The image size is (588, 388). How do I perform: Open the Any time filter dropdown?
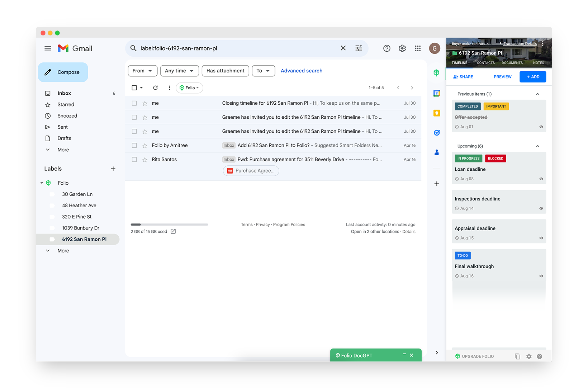pyautogui.click(x=179, y=71)
